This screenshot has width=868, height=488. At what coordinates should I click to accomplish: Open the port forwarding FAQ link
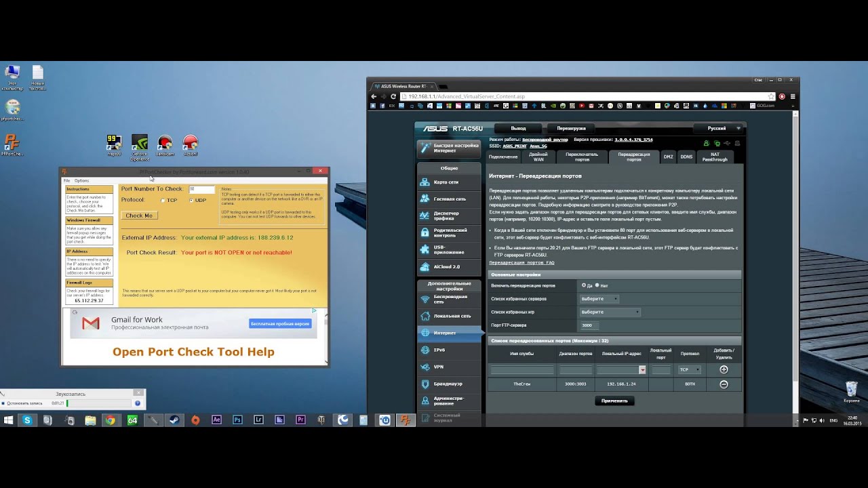point(522,263)
